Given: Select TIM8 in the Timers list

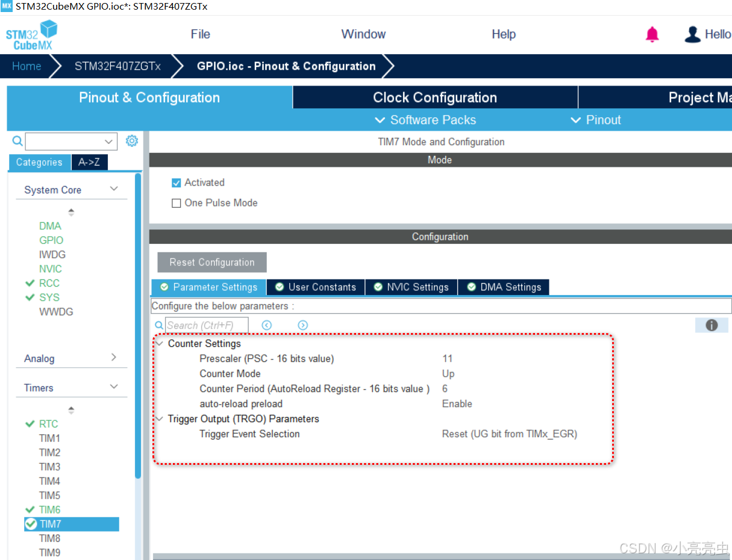Looking at the screenshot, I should (50, 538).
